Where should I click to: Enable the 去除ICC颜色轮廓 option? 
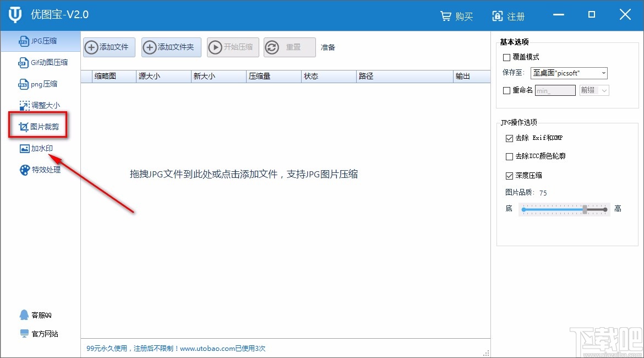pyautogui.click(x=509, y=156)
